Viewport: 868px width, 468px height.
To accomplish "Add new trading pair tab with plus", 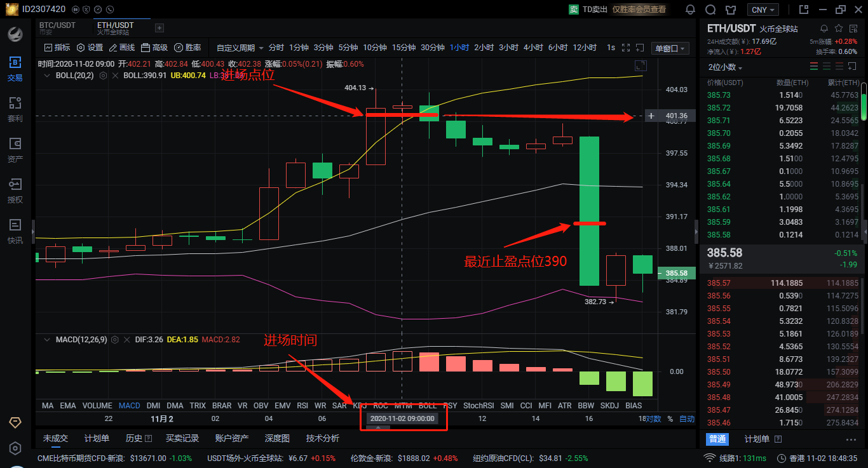I will tap(159, 28).
